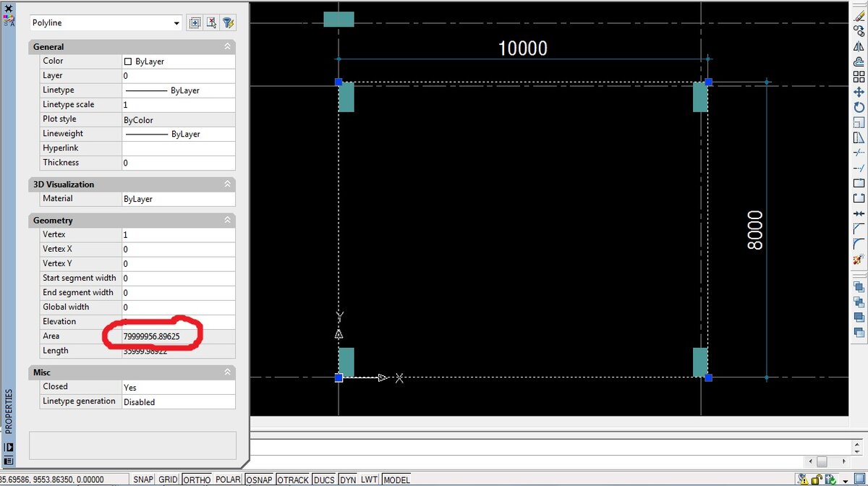The image size is (868, 486).
Task: Switch MODEL space button
Action: coord(396,479)
